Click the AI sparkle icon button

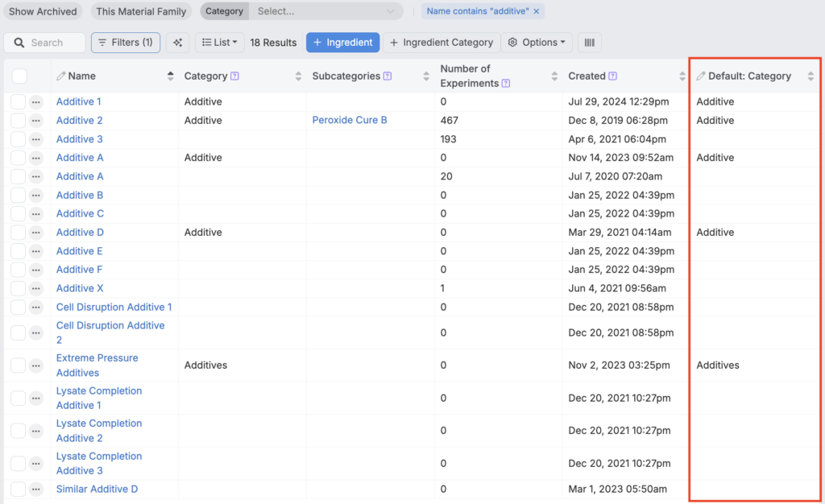coord(178,43)
